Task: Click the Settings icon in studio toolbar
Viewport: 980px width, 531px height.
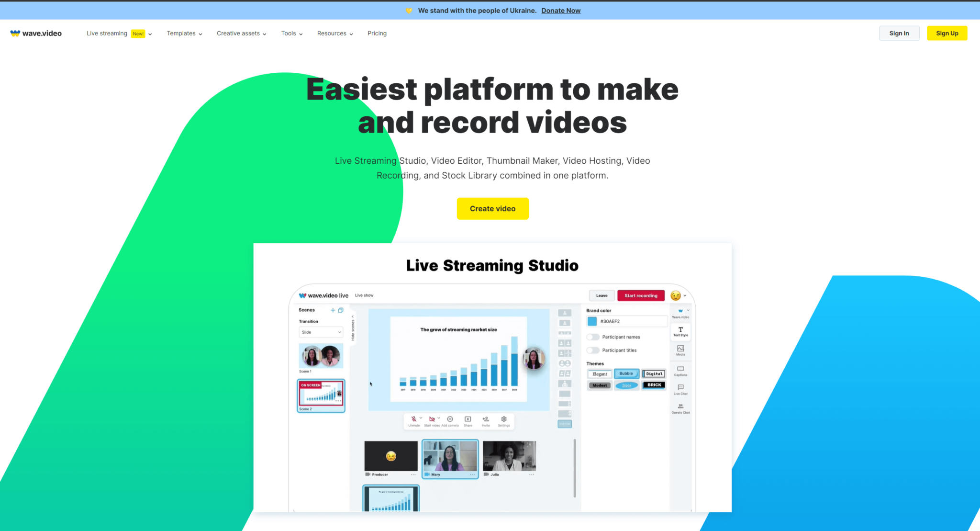Action: (x=504, y=419)
